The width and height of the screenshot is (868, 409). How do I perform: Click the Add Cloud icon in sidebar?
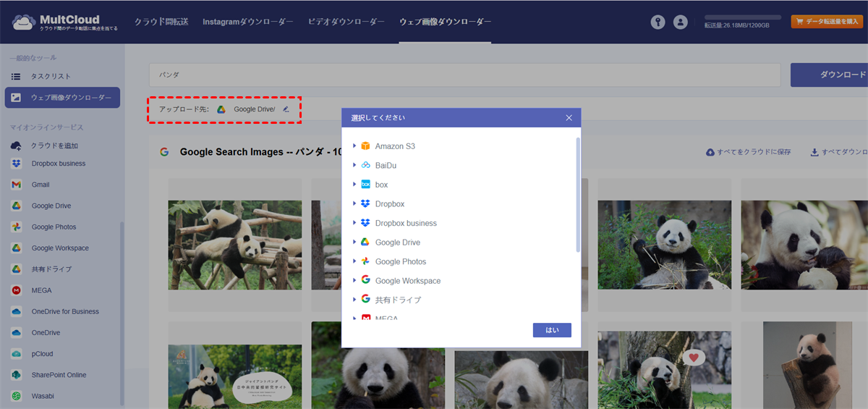pos(16,146)
